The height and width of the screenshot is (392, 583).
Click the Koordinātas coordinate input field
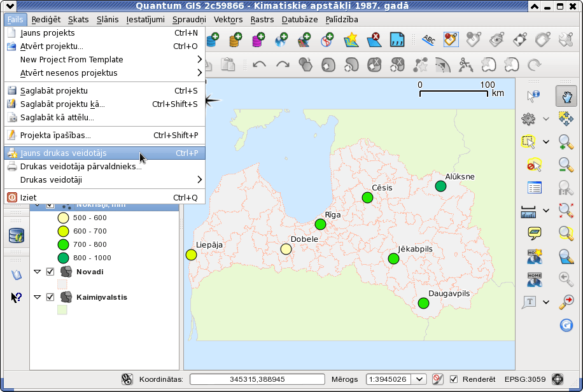click(x=257, y=379)
